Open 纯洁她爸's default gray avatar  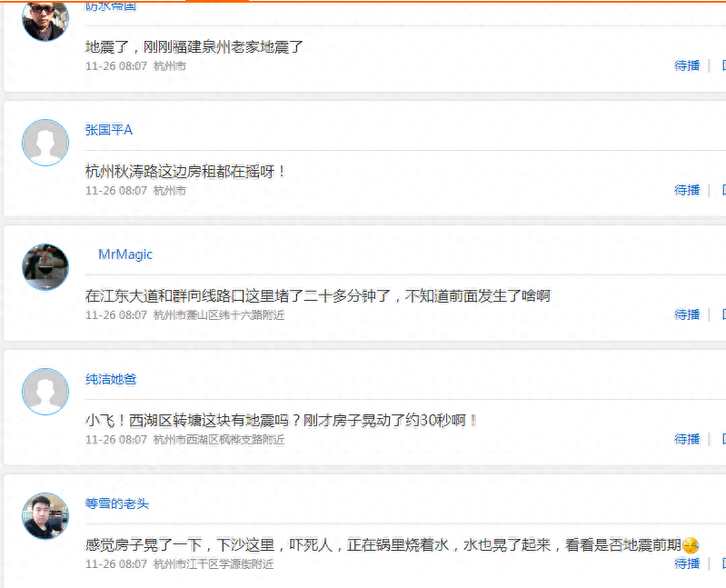[x=45, y=392]
